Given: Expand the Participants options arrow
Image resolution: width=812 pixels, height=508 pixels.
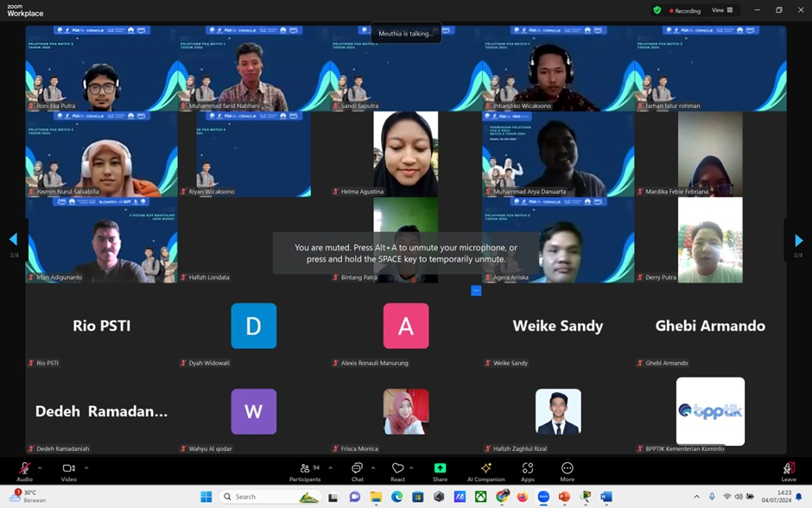Looking at the screenshot, I should click(x=330, y=467).
